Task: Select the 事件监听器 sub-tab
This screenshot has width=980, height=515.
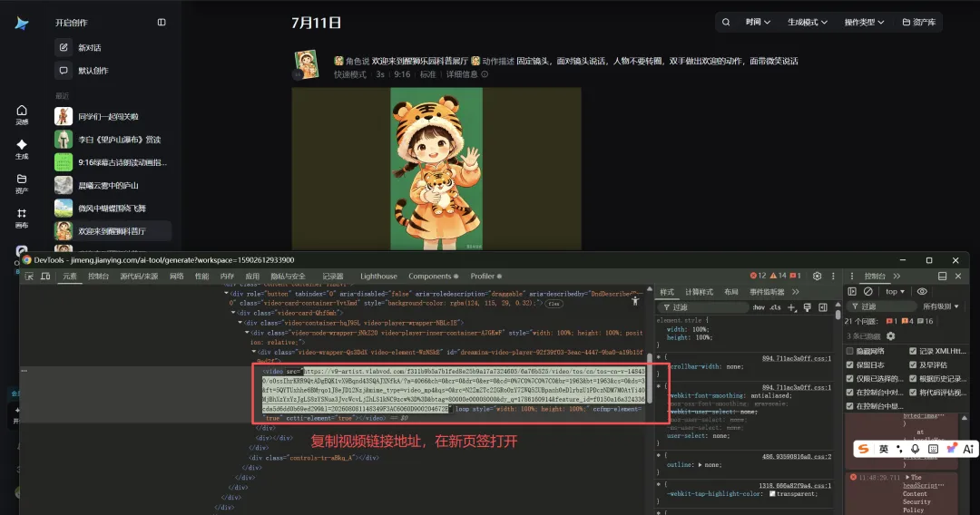Action: (x=767, y=292)
